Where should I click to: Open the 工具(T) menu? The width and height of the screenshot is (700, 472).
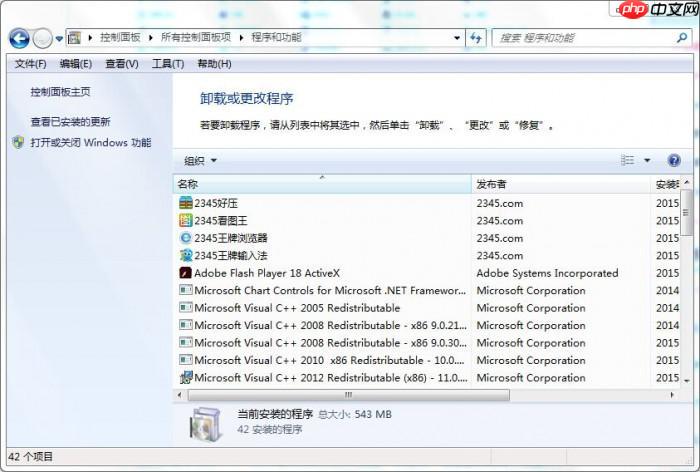[x=168, y=64]
